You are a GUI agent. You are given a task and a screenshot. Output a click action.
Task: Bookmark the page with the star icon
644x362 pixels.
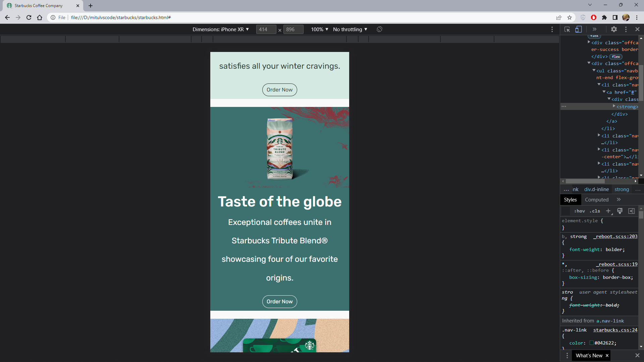click(x=570, y=17)
